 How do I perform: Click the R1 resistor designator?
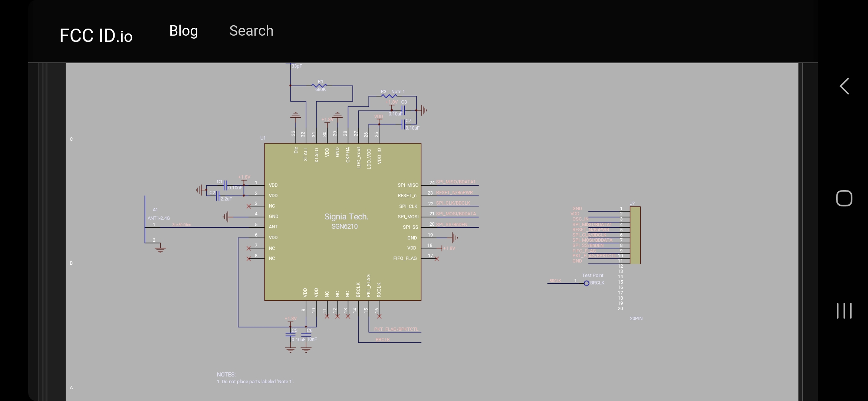coord(320,82)
